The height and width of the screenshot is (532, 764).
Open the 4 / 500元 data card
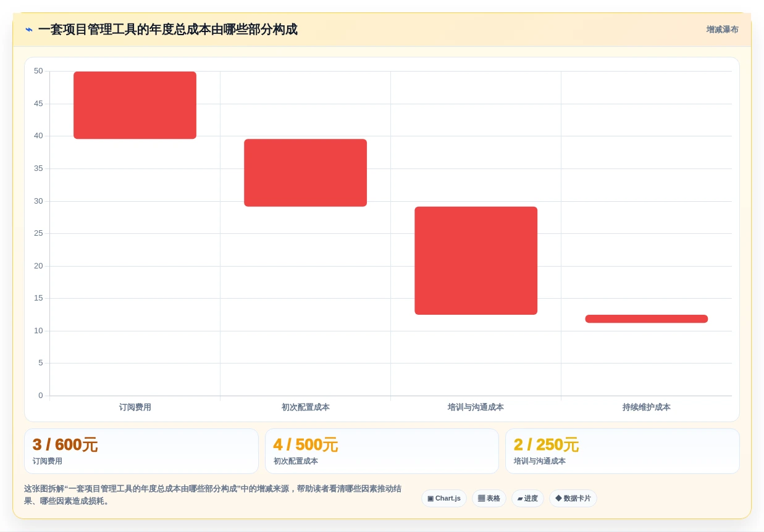click(382, 451)
